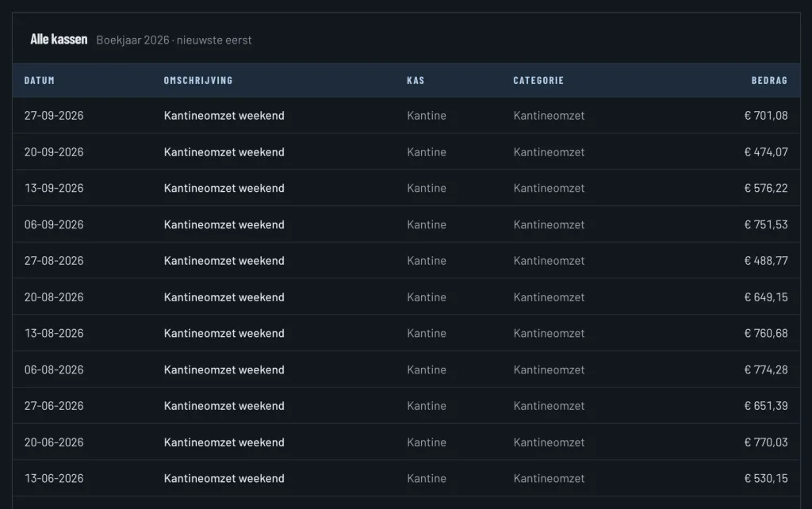Click the Kas cell 'Kantine' in the 06-08-2026 row

[426, 369]
